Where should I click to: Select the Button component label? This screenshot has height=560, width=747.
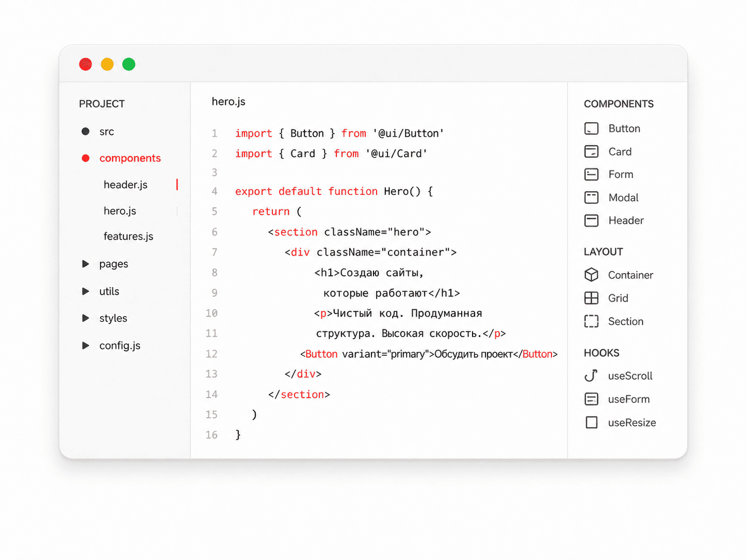pos(624,128)
